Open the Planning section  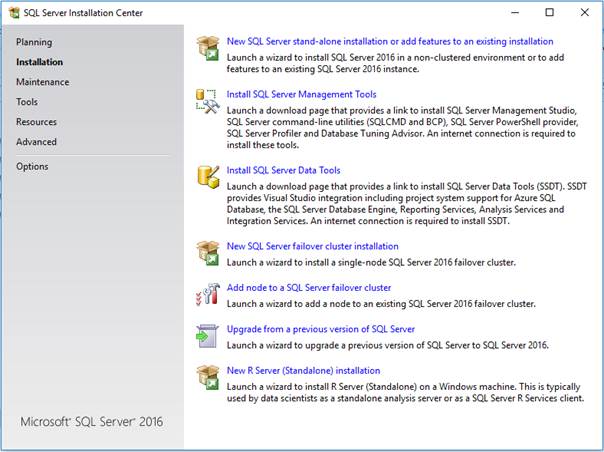pyautogui.click(x=34, y=42)
